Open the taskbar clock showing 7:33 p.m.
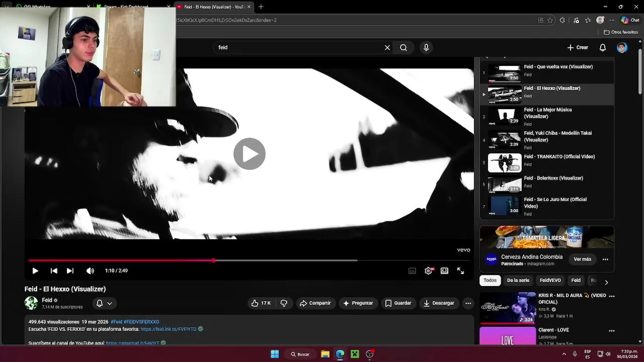Viewport: 644px width, 362px height. click(x=628, y=354)
